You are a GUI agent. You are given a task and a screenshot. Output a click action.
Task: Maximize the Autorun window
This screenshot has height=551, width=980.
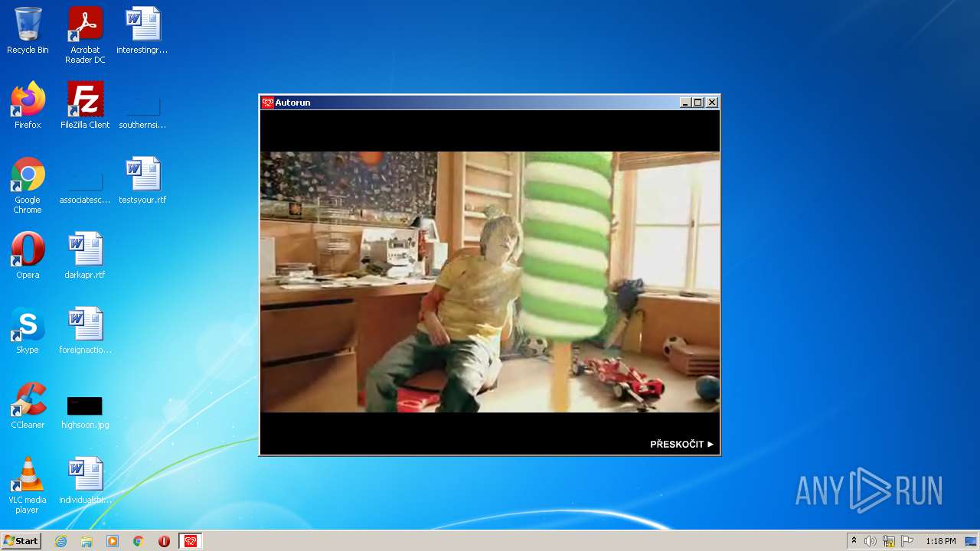click(x=698, y=103)
